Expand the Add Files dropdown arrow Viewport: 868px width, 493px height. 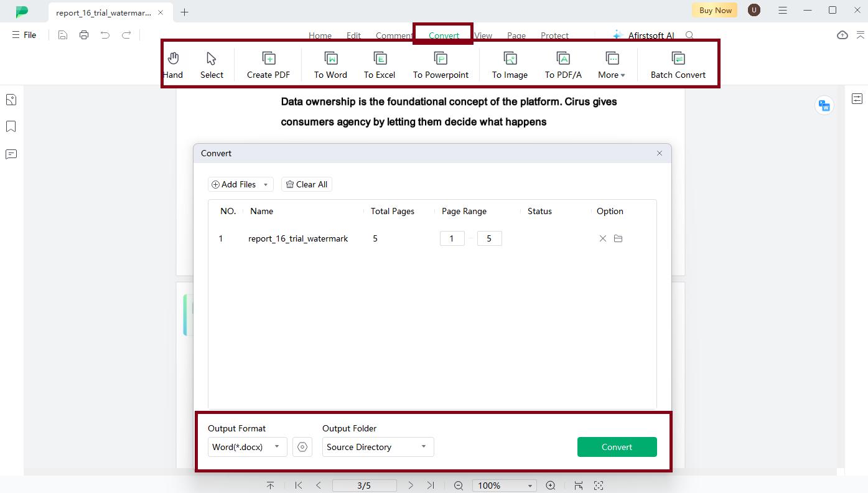(x=266, y=184)
